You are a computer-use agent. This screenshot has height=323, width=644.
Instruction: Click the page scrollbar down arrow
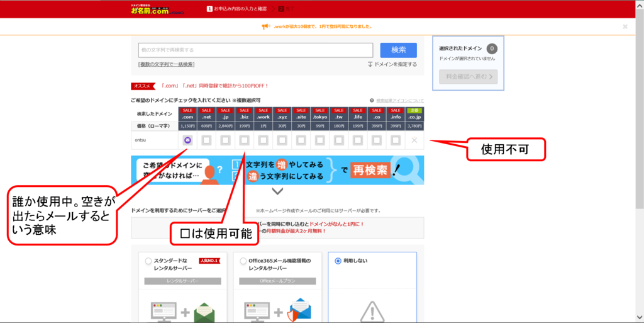tap(640, 317)
